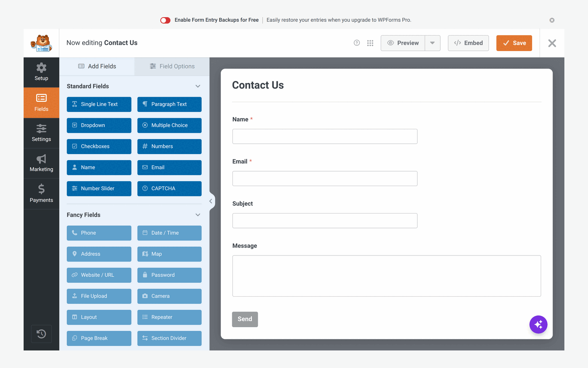Open form revisions history icon

42,334
